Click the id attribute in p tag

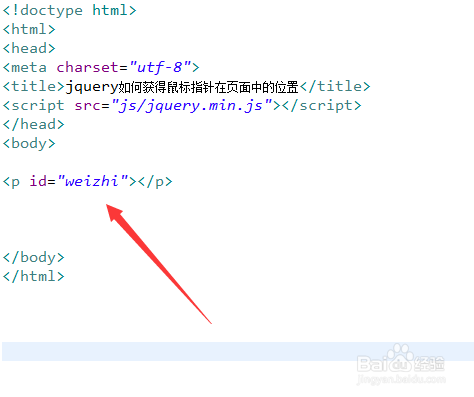38,181
